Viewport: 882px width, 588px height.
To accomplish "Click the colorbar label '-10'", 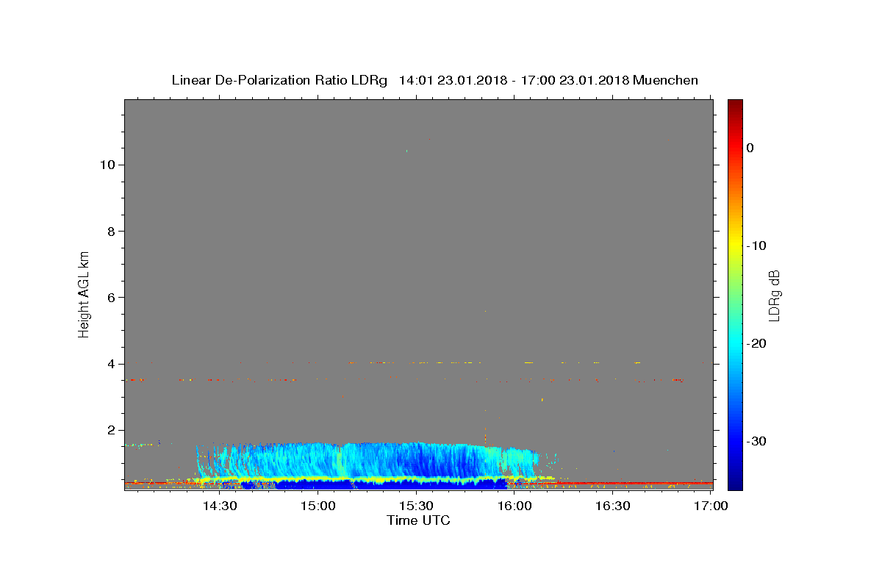I will tap(757, 245).
